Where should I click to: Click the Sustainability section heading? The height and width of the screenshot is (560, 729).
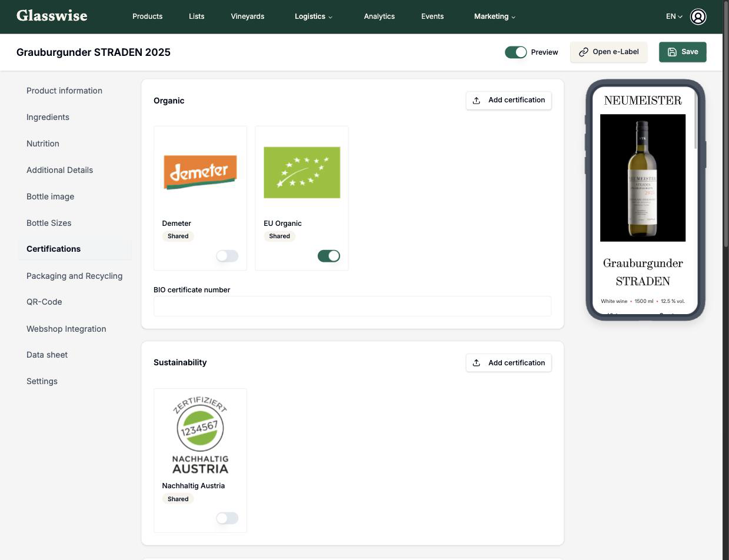(180, 362)
